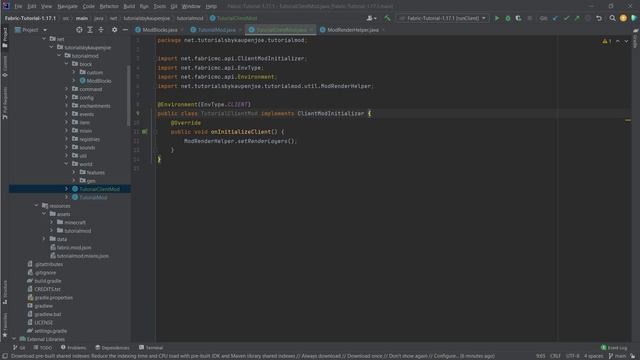Open the Project tool window sidebar button
The width and height of the screenshot is (640, 360).
point(5,38)
